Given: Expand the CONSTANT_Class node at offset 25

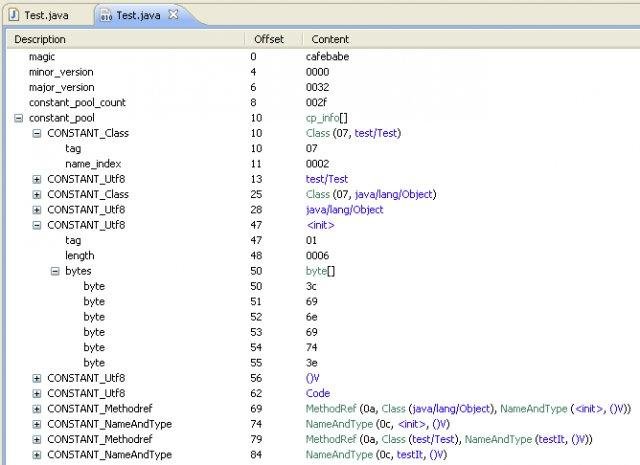Looking at the screenshot, I should (x=37, y=194).
